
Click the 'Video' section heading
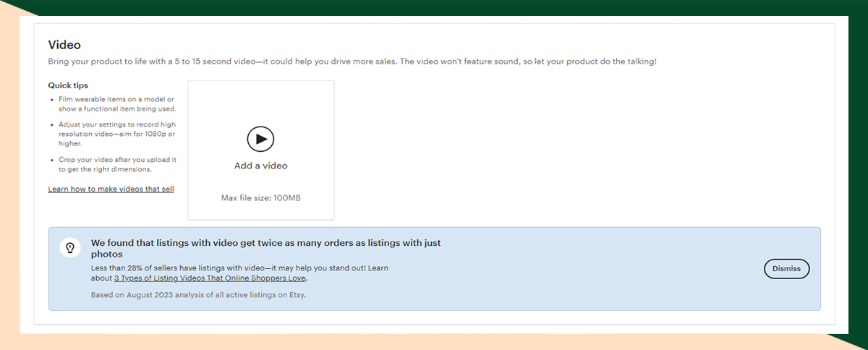point(64,45)
